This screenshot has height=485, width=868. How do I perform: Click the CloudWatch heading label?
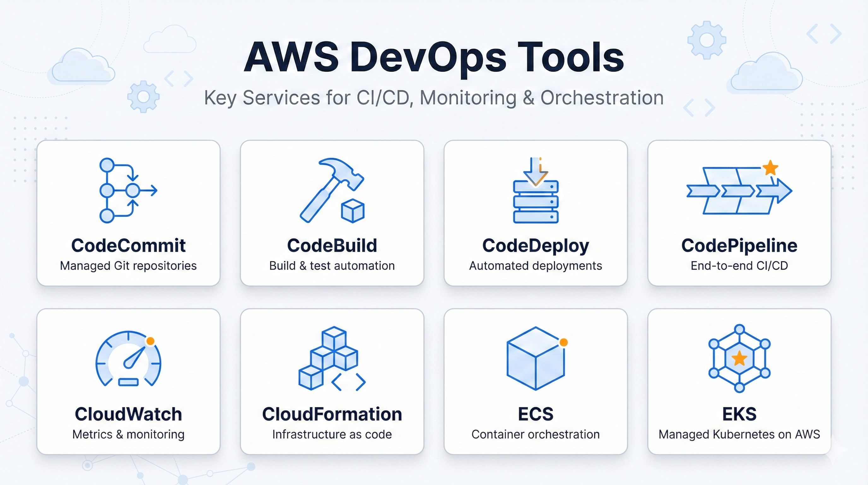[128, 414]
